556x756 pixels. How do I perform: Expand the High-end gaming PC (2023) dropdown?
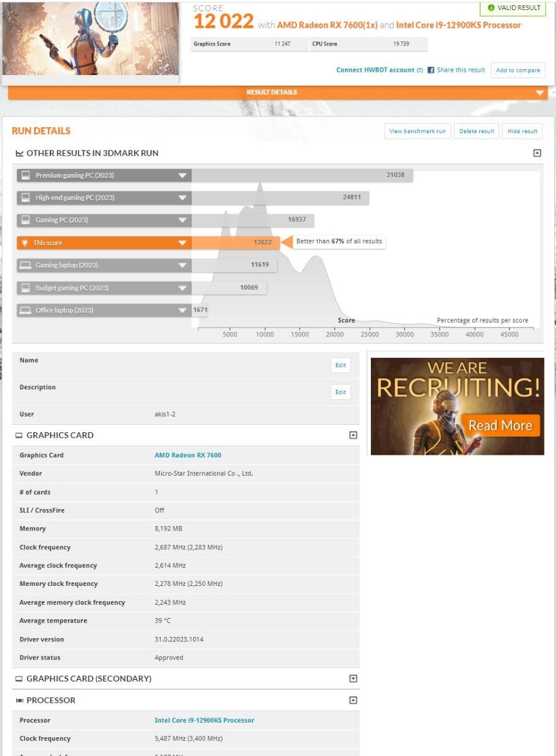click(182, 198)
